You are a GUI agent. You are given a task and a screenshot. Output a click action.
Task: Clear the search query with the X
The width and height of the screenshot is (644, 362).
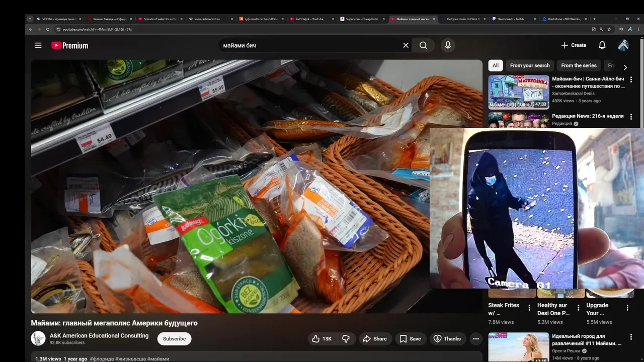406,45
